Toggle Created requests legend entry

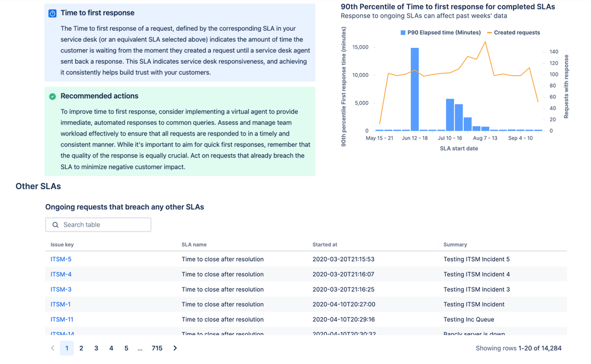[513, 33]
